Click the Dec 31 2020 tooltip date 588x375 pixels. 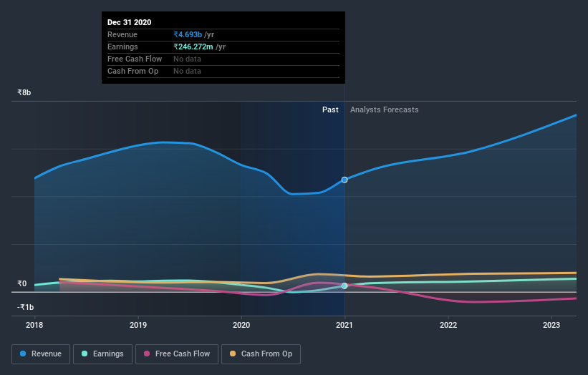pos(130,22)
